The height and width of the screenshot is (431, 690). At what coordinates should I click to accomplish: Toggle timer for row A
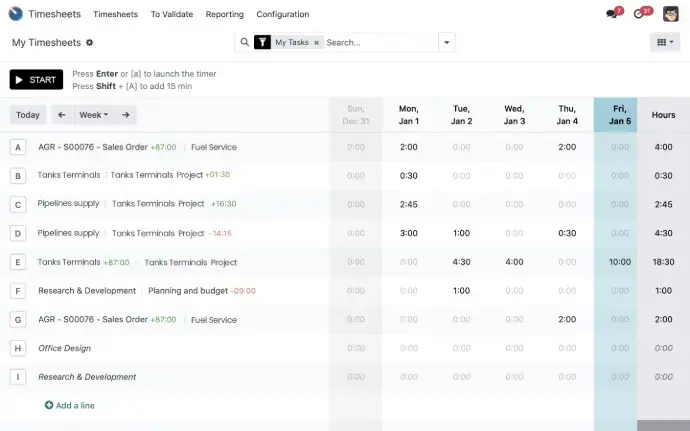click(x=17, y=147)
